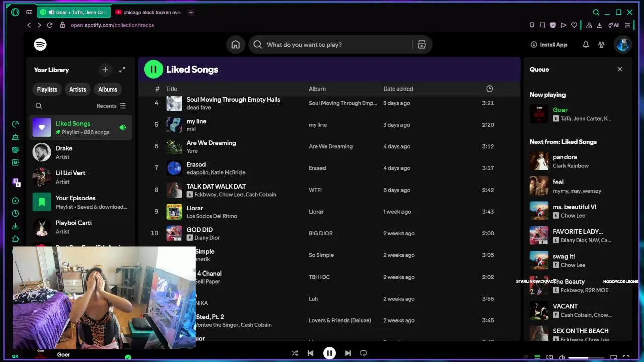Play 'swag it!' from the queue
The image size is (644, 362).
(577, 260)
